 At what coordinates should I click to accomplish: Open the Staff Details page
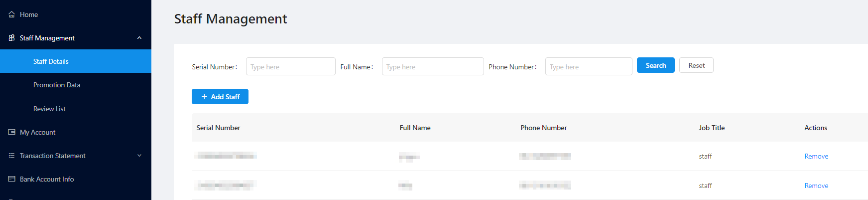51,61
